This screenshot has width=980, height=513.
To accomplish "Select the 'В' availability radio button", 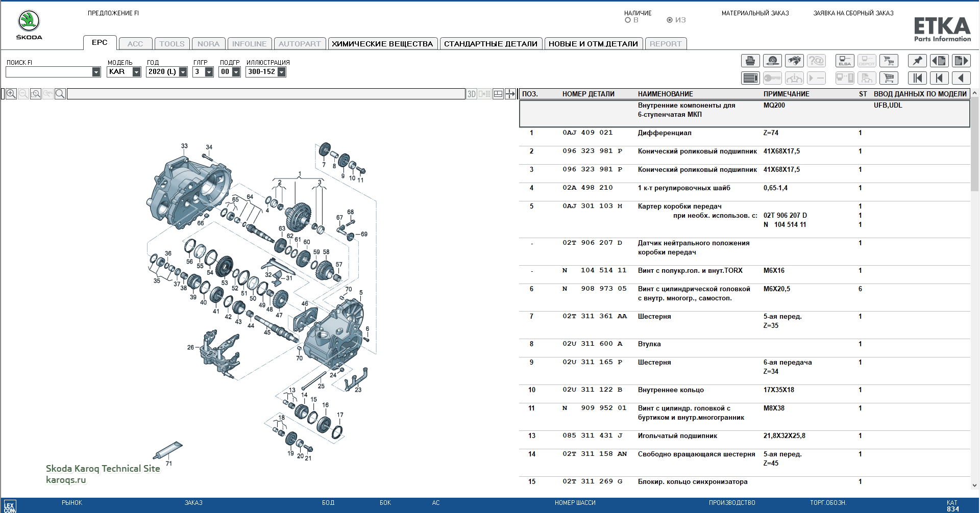I will click(x=628, y=20).
